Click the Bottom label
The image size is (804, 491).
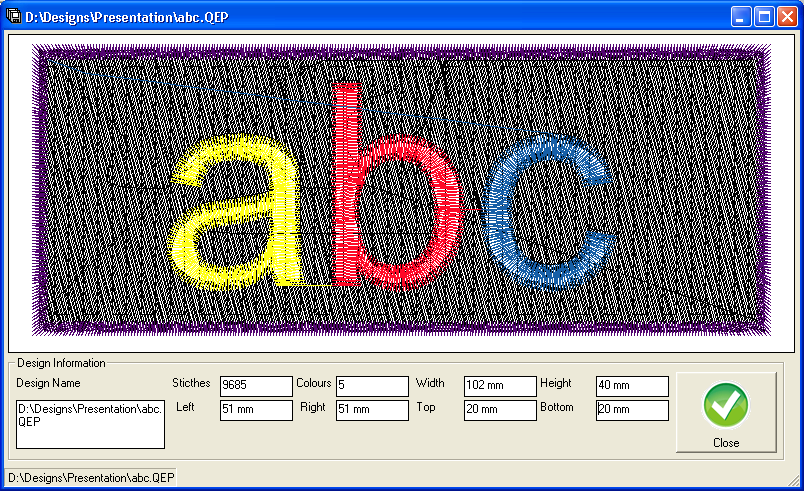click(557, 407)
